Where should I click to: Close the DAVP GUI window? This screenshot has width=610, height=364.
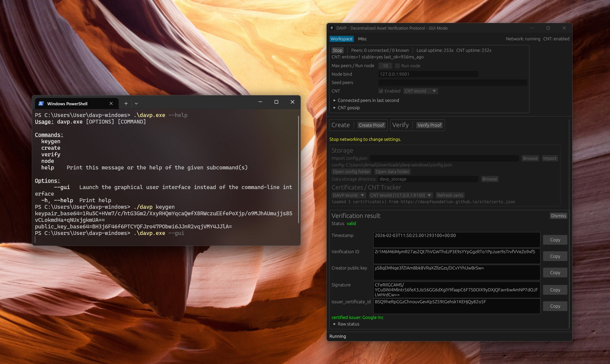(x=564, y=28)
